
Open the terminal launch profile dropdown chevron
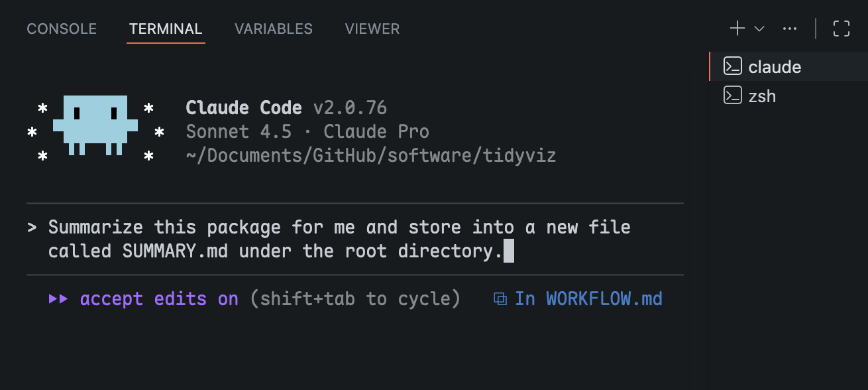coord(759,29)
